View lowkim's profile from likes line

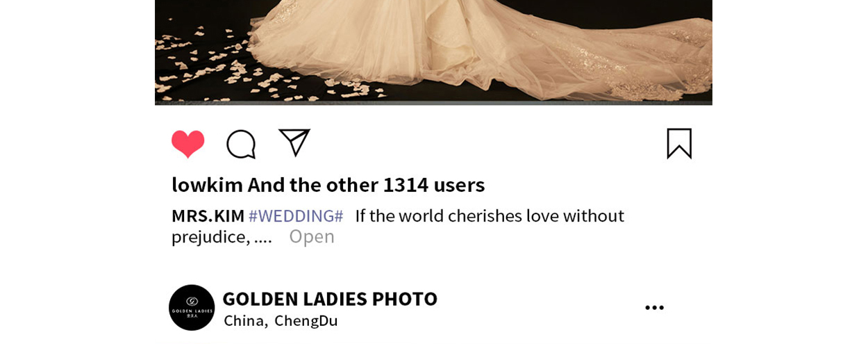click(207, 184)
